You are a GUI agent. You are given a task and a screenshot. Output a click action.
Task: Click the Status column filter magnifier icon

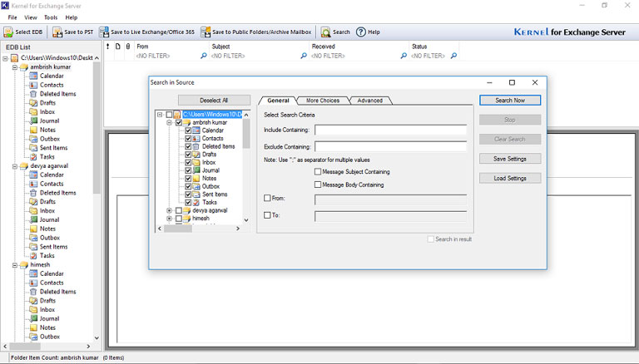(453, 56)
